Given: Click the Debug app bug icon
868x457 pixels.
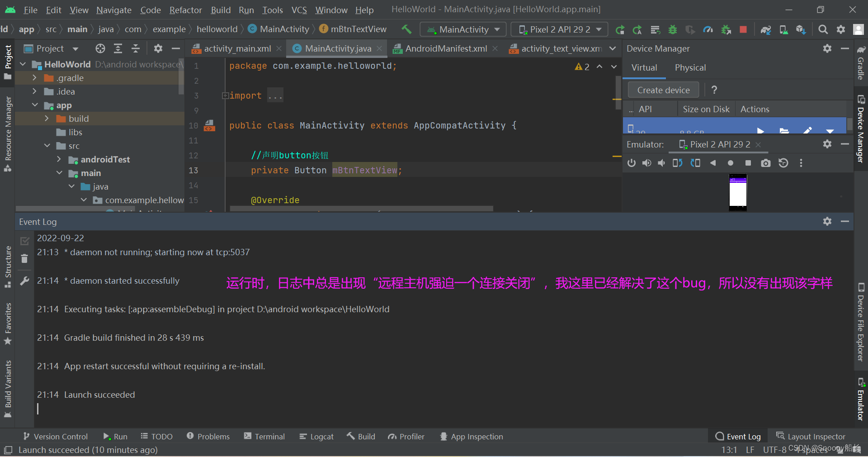Looking at the screenshot, I should (673, 29).
